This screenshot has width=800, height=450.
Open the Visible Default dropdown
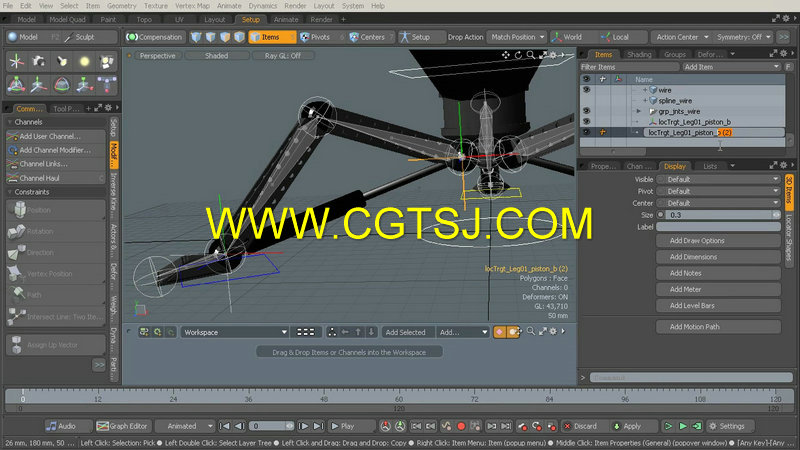(x=718, y=180)
